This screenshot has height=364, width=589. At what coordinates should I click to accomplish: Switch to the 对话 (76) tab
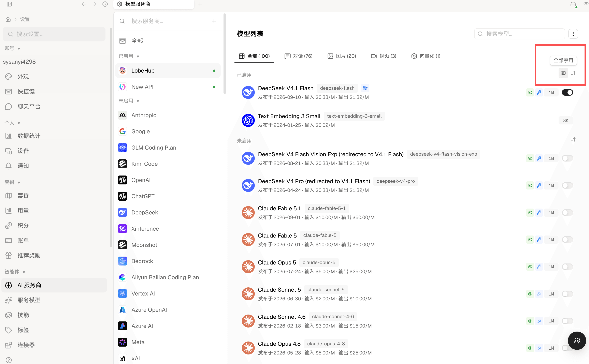[299, 56]
